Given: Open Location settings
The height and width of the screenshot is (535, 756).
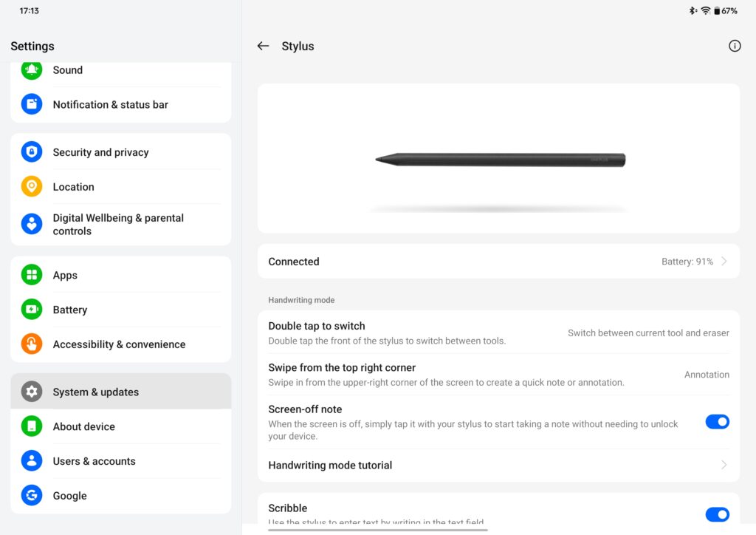Looking at the screenshot, I should coord(120,186).
